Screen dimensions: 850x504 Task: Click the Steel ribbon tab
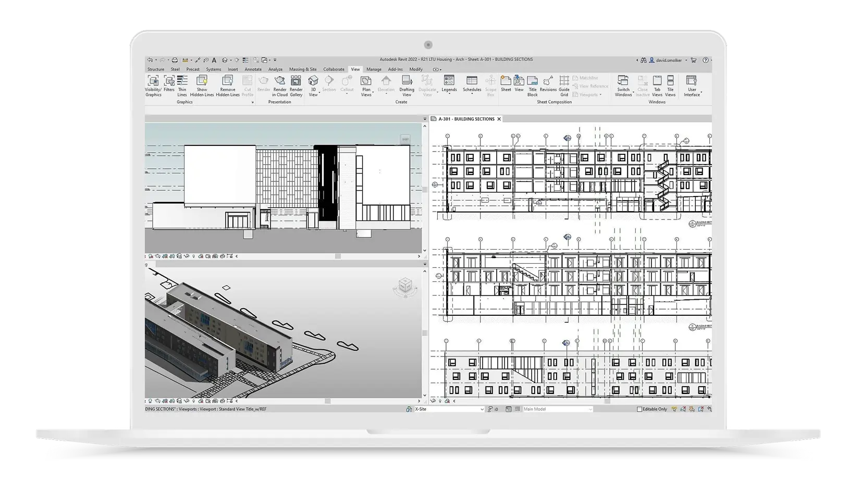click(175, 69)
